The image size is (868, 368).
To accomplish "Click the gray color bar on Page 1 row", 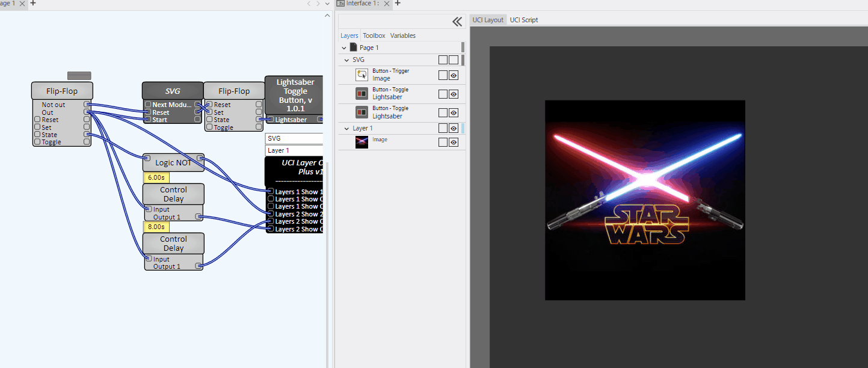I will coord(463,47).
